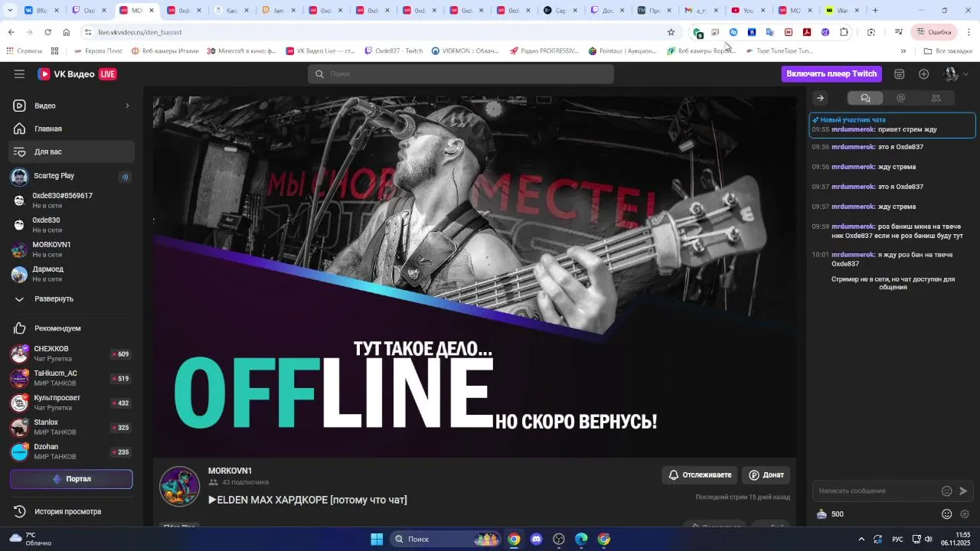Expand followed channels with Развернуть
Screen dimensions: 980x551
(x=72, y=298)
